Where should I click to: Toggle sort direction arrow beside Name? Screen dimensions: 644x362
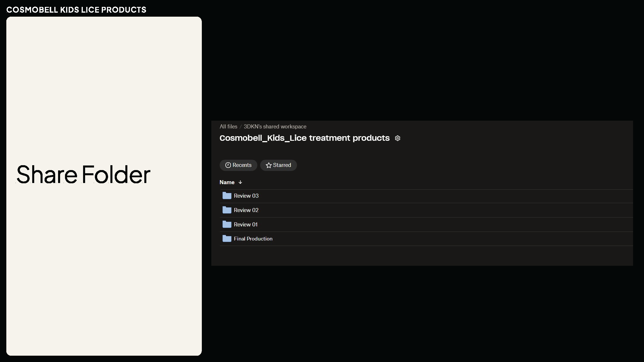[240, 182]
